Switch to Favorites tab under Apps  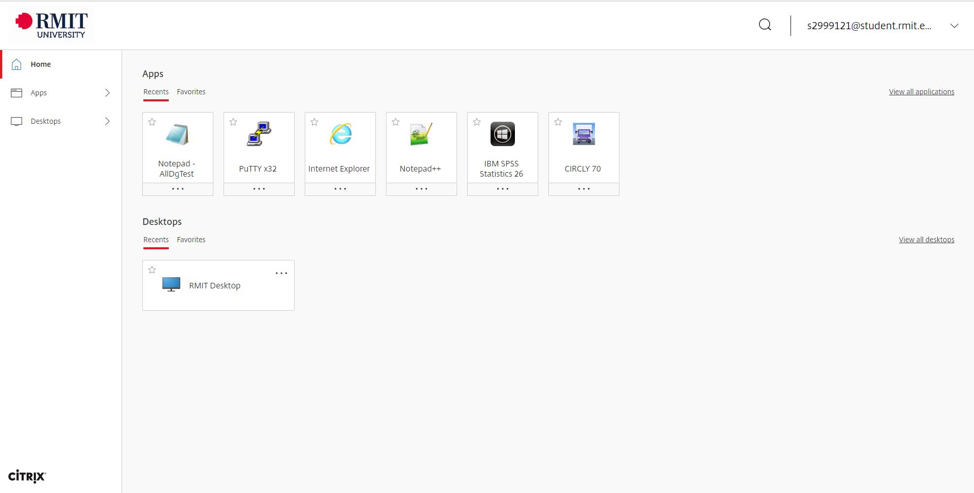(x=191, y=92)
